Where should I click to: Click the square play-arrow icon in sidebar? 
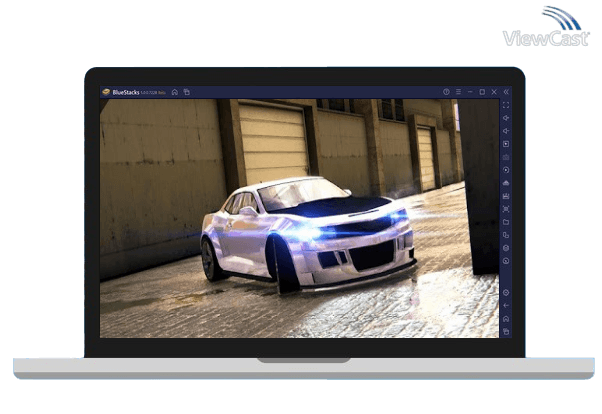click(x=506, y=144)
